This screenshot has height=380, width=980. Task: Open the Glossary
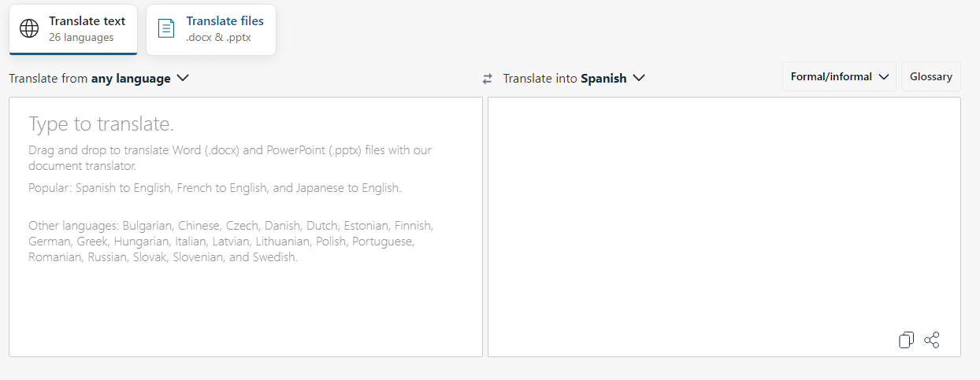[x=930, y=77]
